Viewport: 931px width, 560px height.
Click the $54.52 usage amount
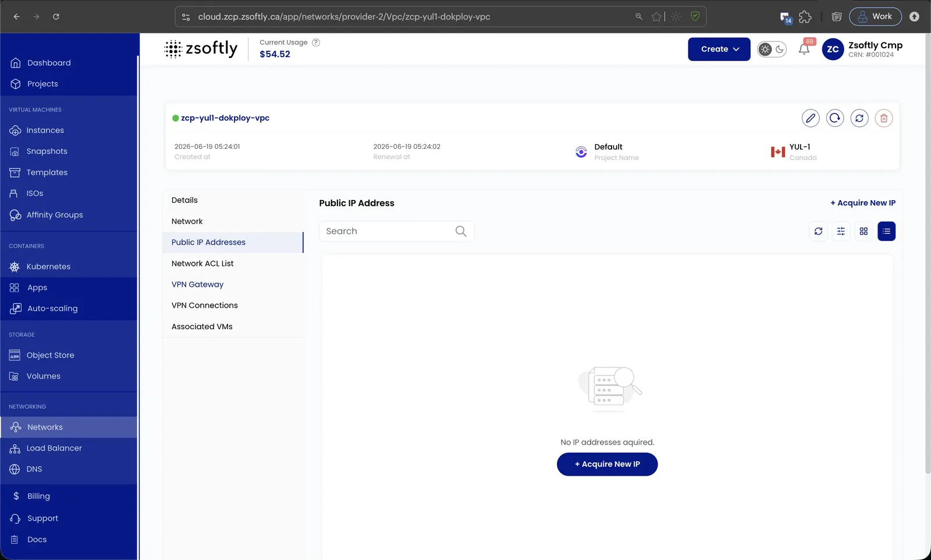[x=275, y=54]
